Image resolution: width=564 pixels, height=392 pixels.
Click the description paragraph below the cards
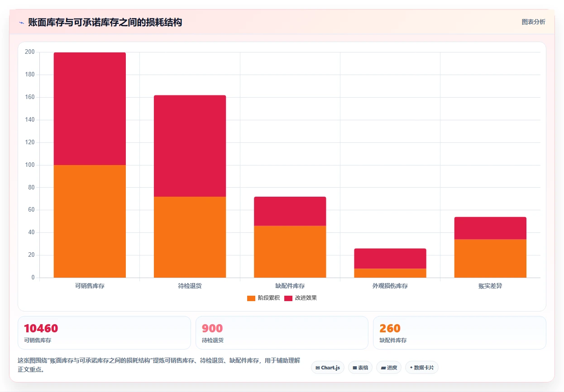[159, 365]
